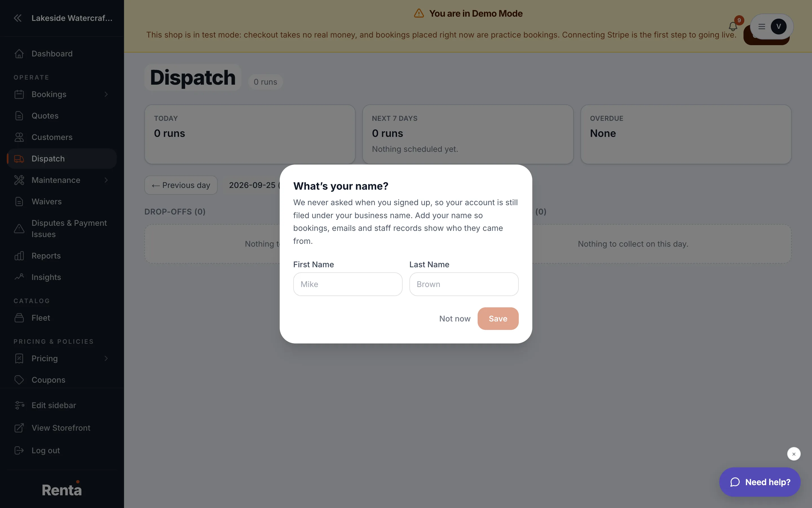Click the Bookings calendar icon
Screen dimensions: 812x508
19,95
